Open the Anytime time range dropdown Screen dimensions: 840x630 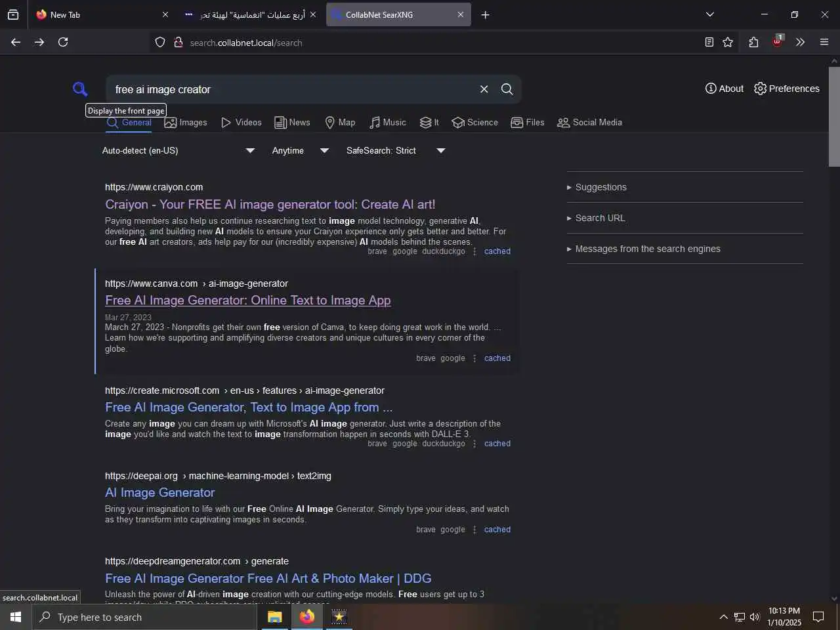301,150
